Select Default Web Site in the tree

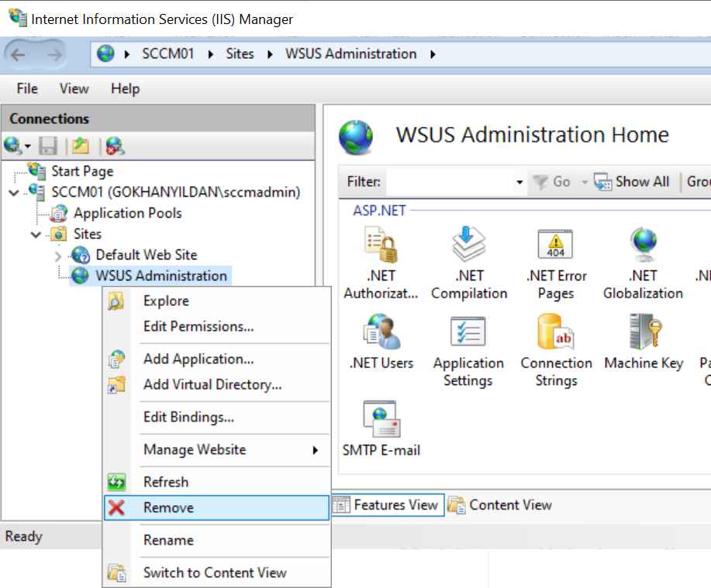147,255
